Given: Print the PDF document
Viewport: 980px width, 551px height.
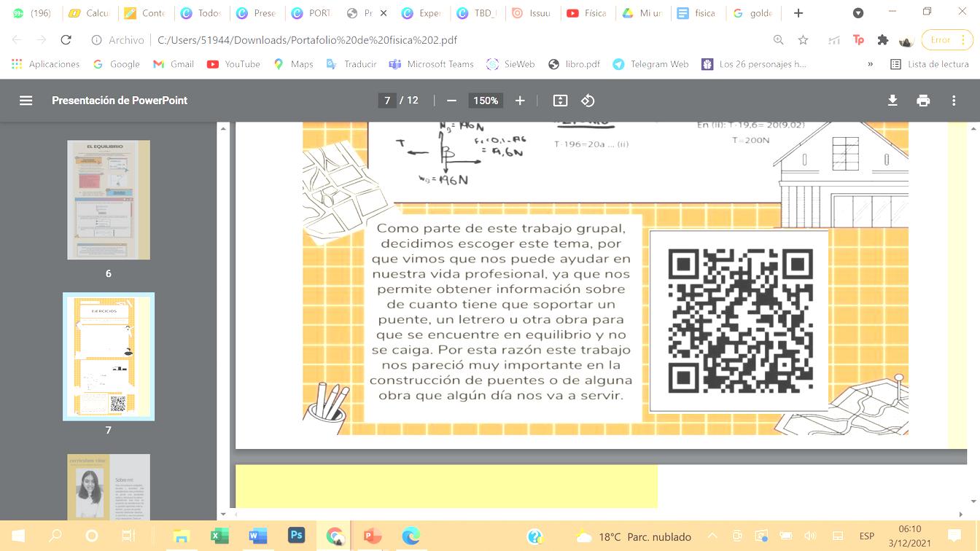Looking at the screenshot, I should [x=923, y=101].
